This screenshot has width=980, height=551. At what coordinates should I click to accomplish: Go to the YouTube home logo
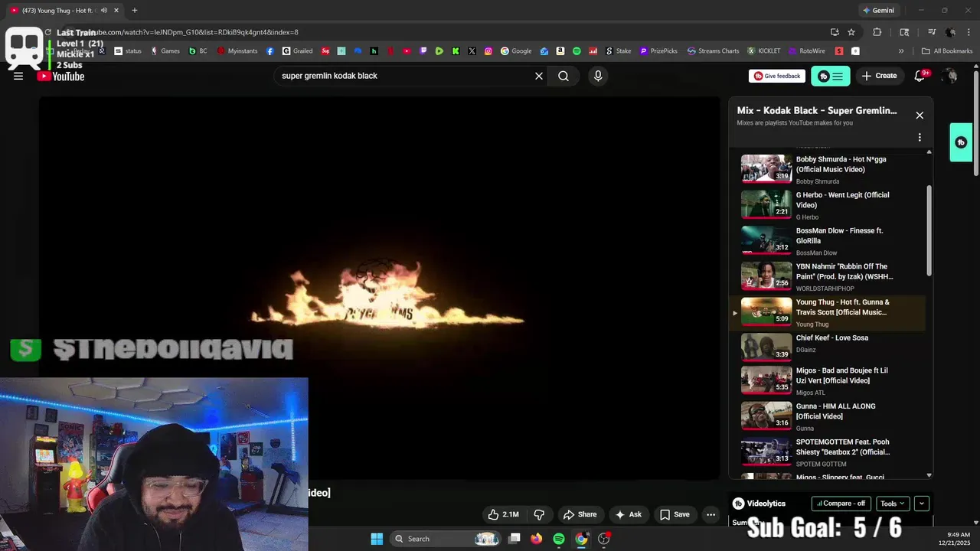(60, 76)
